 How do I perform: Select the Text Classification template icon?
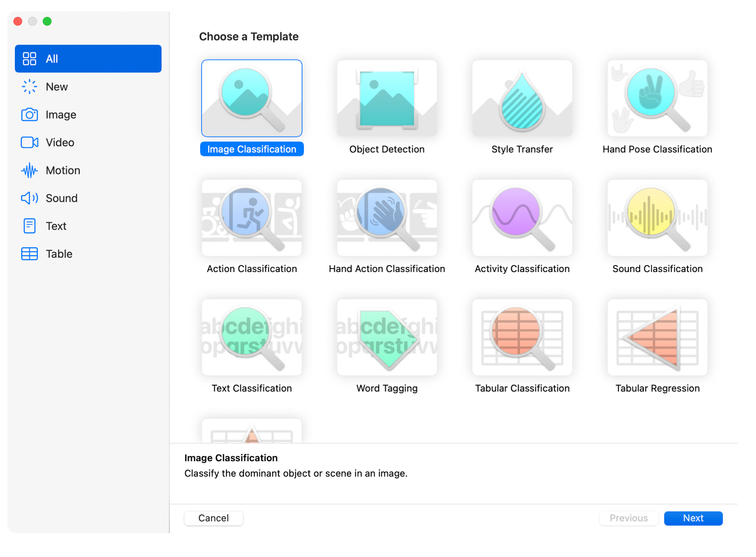pyautogui.click(x=251, y=338)
